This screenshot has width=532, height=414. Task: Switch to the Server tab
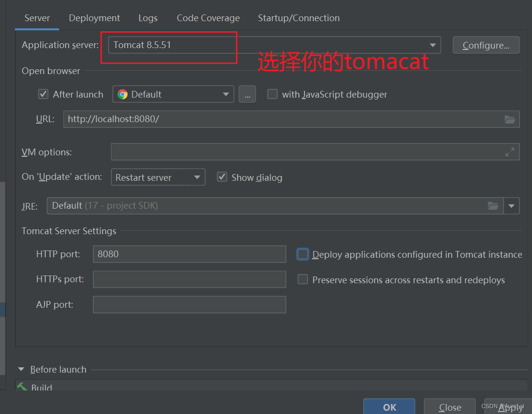click(37, 18)
